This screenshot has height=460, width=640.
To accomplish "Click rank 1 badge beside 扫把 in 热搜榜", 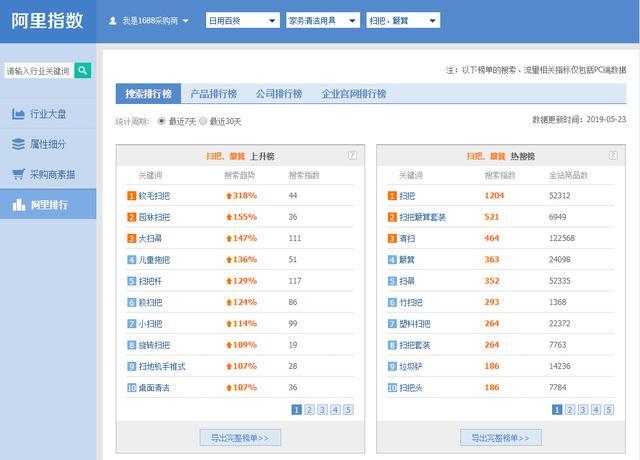I will coord(392,196).
